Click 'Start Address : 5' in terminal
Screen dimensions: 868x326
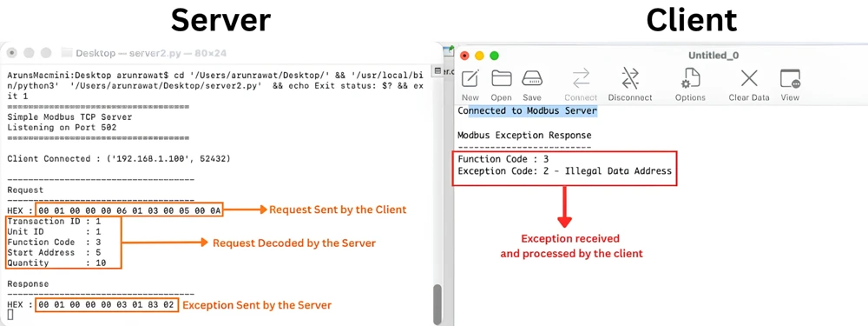(x=54, y=252)
